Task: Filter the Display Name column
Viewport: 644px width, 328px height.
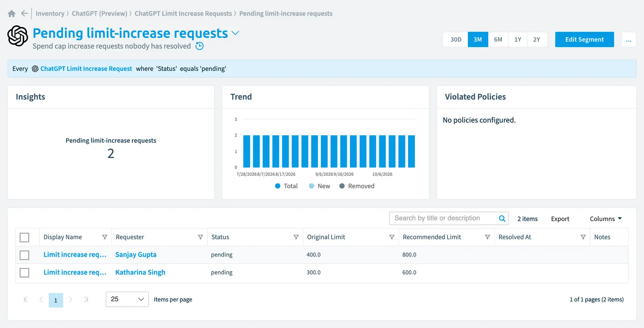Action: (105, 237)
